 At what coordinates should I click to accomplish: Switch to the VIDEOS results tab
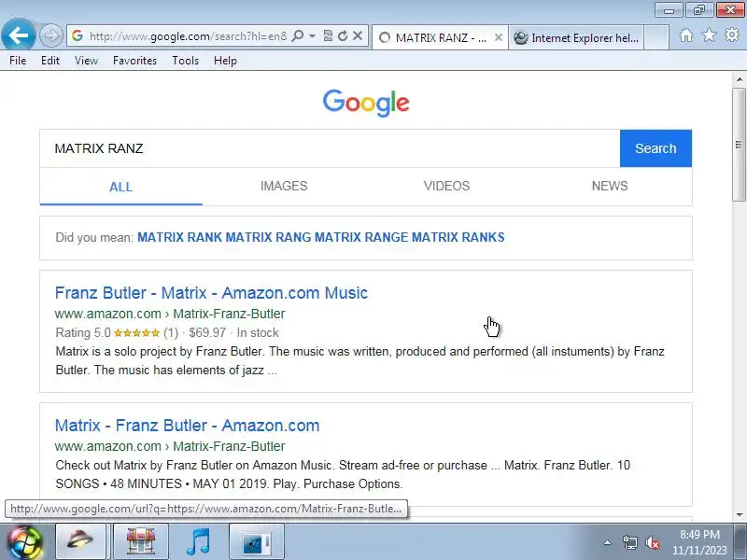point(447,186)
